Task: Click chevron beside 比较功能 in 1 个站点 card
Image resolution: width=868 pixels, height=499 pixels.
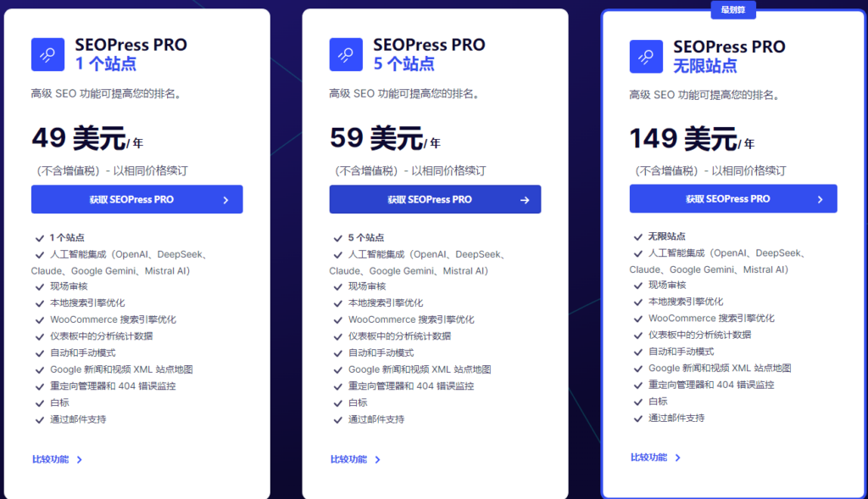Action: click(x=79, y=460)
